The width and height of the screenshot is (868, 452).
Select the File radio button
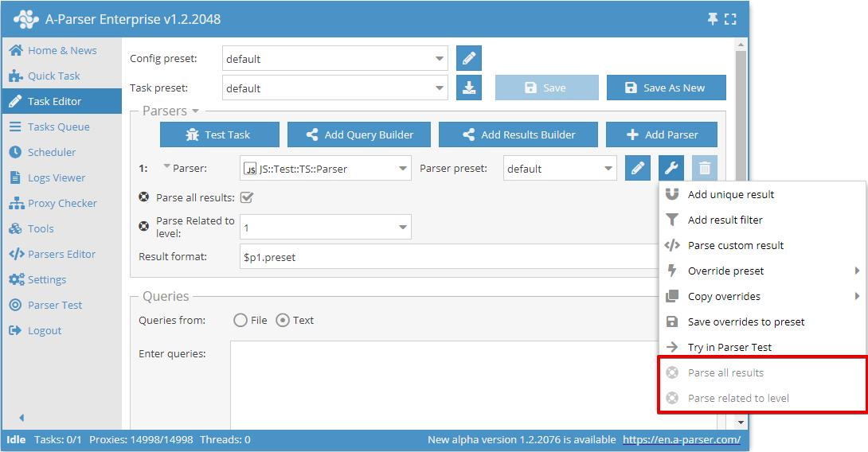coord(240,321)
